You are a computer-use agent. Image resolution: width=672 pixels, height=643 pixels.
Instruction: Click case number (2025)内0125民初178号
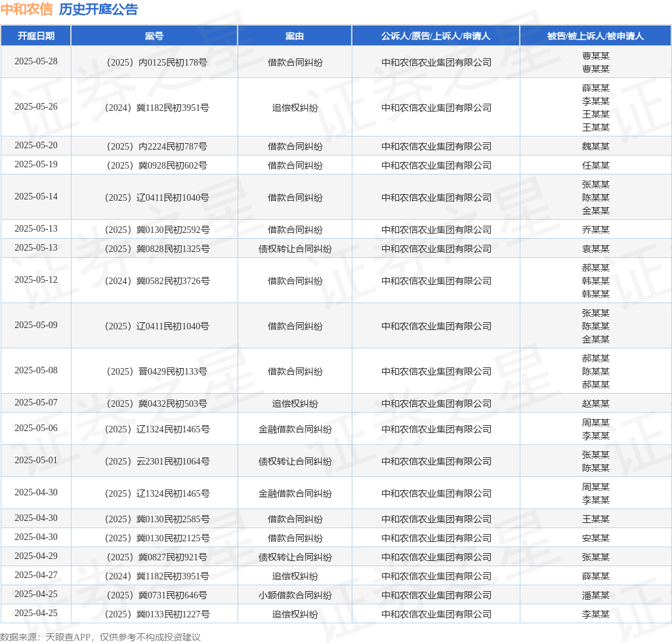click(157, 62)
